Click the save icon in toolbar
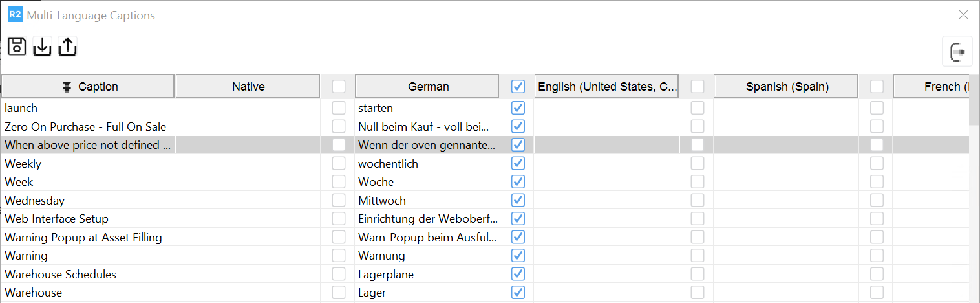Image resolution: width=980 pixels, height=303 pixels. (x=17, y=47)
